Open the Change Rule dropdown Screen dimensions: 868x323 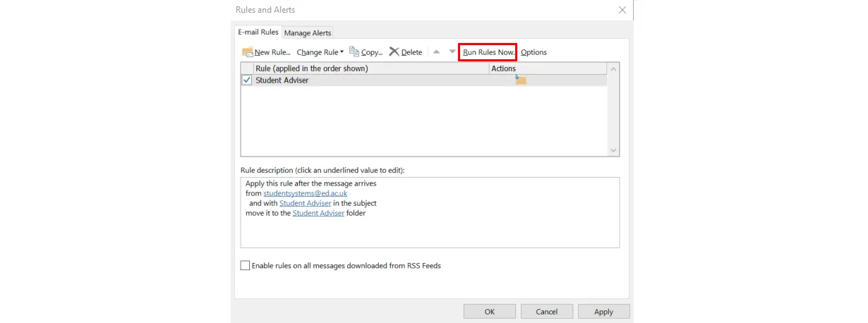click(x=320, y=52)
